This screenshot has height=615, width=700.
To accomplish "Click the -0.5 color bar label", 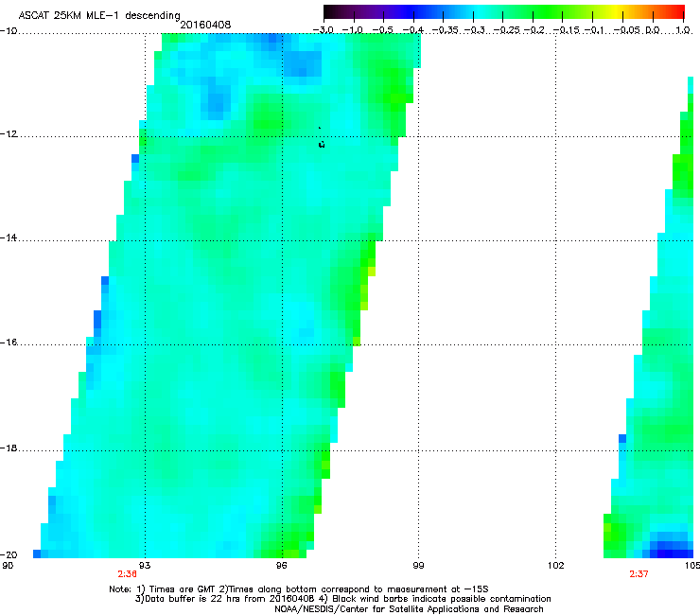I will (382, 30).
